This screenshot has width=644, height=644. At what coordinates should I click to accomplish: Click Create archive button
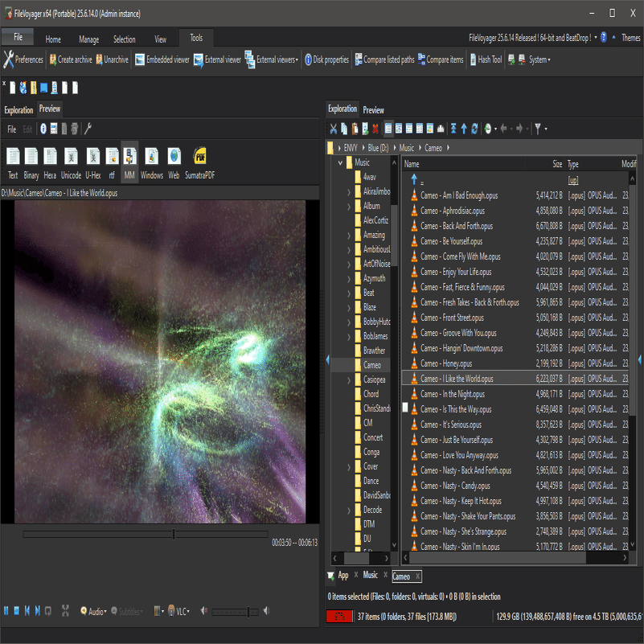(x=71, y=59)
